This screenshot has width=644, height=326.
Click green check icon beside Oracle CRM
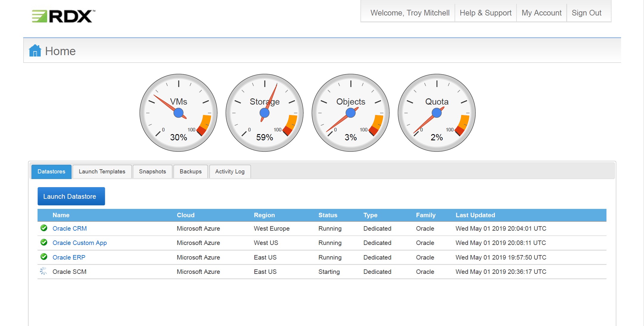pyautogui.click(x=44, y=228)
